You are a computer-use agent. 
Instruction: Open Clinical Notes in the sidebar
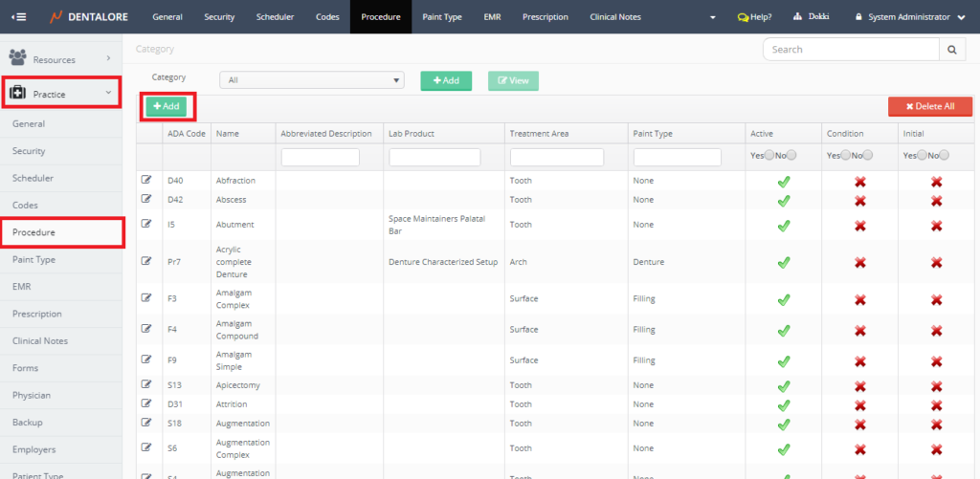coord(40,340)
